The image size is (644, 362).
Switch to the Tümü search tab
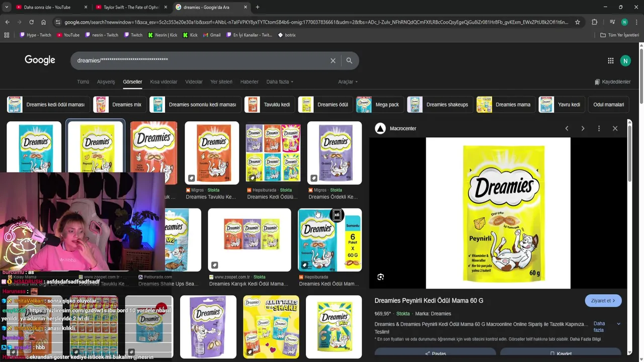[x=83, y=82]
